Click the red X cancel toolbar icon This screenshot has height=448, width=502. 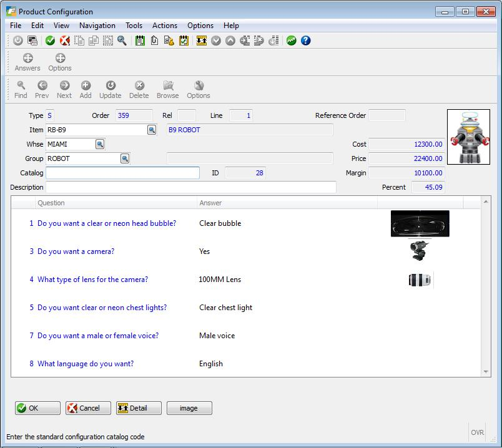click(64, 41)
